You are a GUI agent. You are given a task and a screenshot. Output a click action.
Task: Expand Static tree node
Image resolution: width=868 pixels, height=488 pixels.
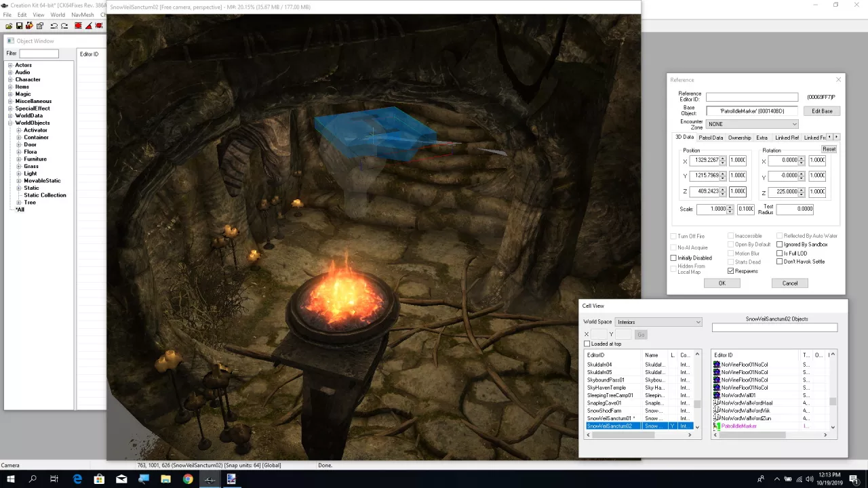[19, 188]
